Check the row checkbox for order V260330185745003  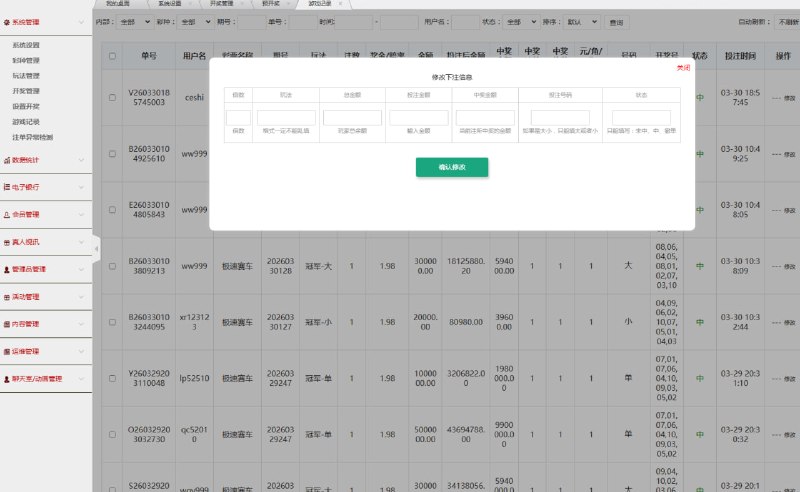coord(112,97)
